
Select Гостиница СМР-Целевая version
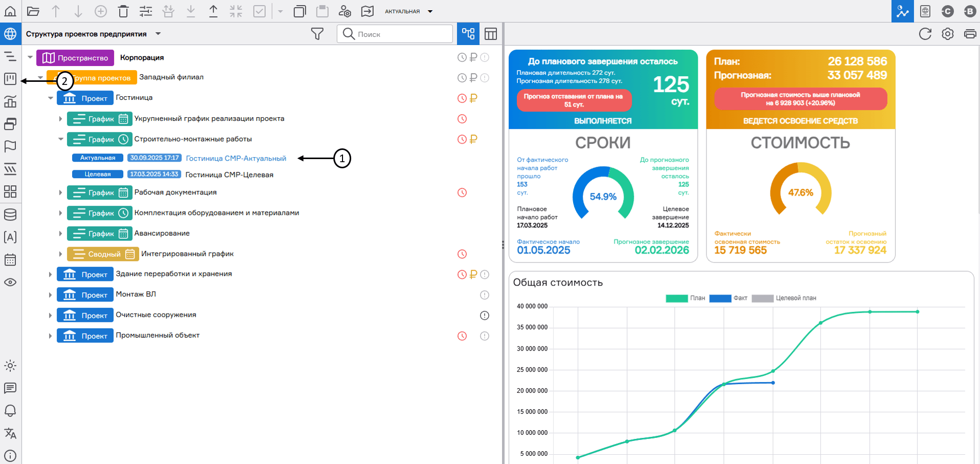point(229,174)
